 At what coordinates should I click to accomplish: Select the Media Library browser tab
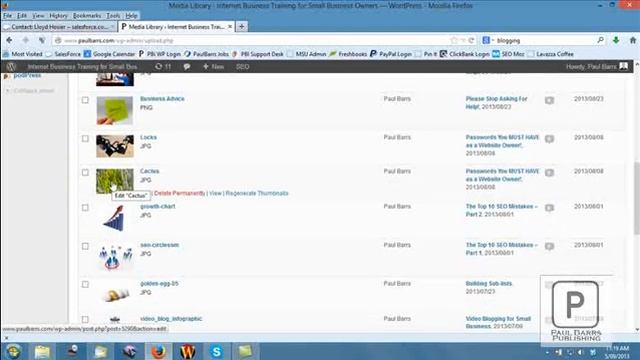tap(177, 27)
